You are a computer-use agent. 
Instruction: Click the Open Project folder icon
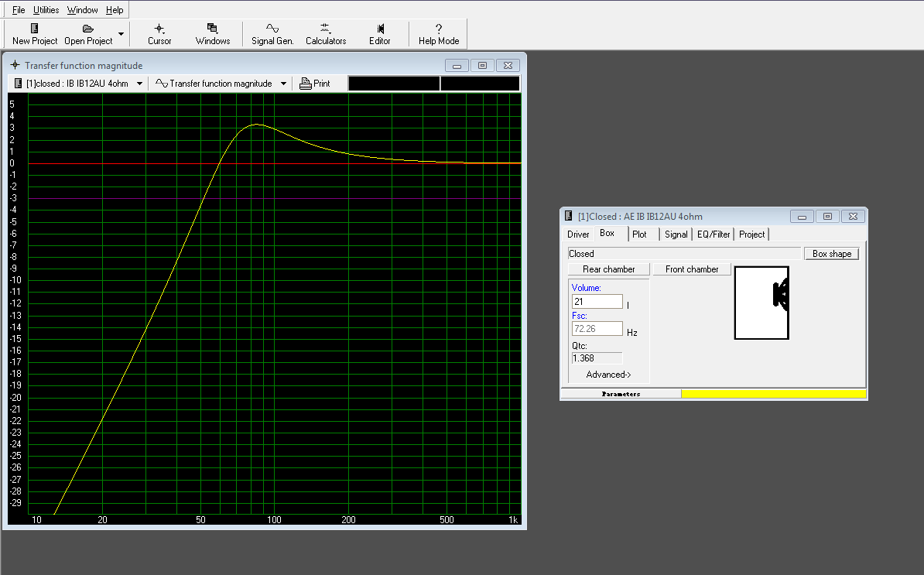click(x=88, y=34)
